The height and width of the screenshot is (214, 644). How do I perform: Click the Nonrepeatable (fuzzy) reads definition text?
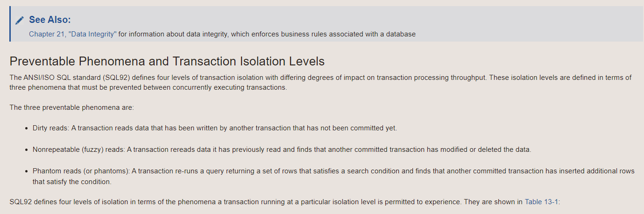click(282, 150)
